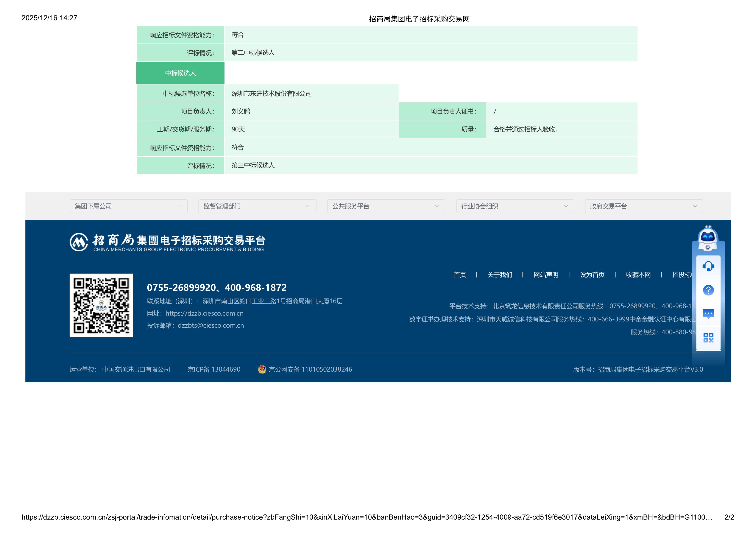Go to 首页 in footer navigation
756x534 pixels.
pyautogui.click(x=460, y=275)
